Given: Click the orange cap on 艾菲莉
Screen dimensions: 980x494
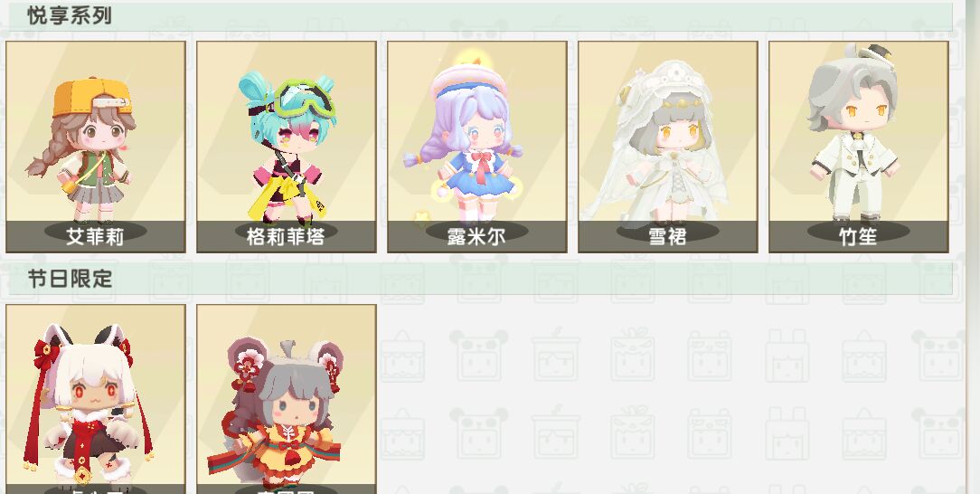Looking at the screenshot, I should point(91,97).
